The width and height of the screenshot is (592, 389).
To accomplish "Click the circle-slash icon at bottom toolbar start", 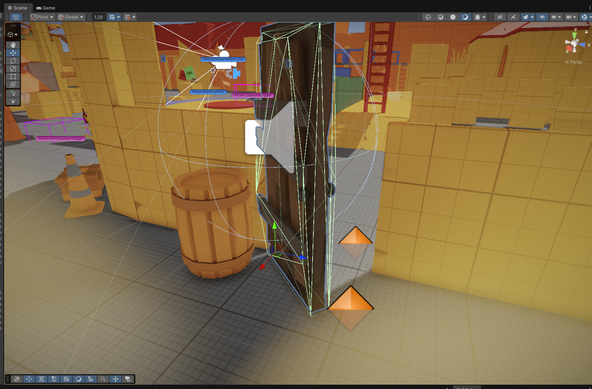I will pos(16,379).
